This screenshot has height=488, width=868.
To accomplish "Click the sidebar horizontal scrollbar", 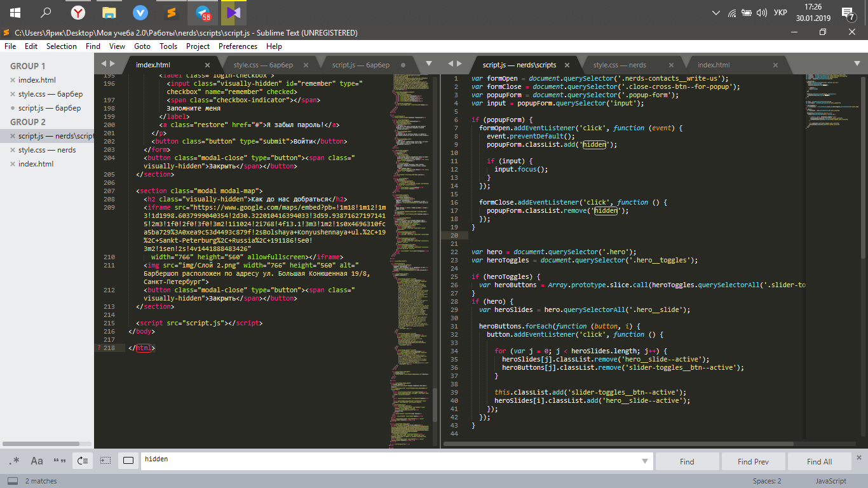I will tap(41, 444).
